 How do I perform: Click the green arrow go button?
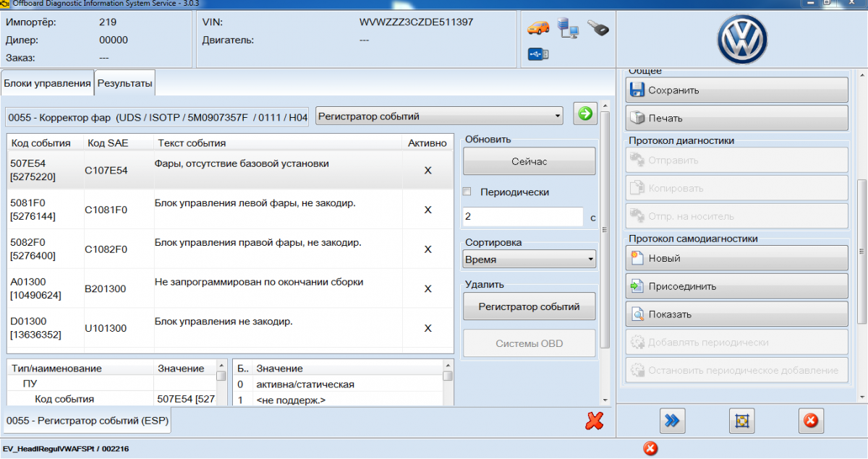click(x=585, y=113)
